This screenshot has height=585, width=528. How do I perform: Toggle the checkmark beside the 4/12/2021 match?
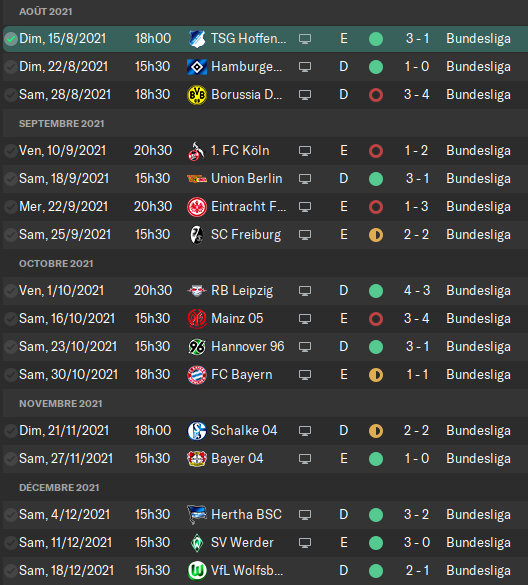pyautogui.click(x=10, y=515)
